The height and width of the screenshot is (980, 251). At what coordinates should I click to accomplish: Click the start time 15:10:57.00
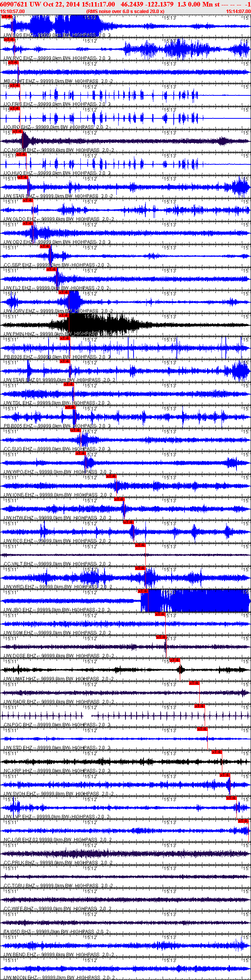click(12, 11)
